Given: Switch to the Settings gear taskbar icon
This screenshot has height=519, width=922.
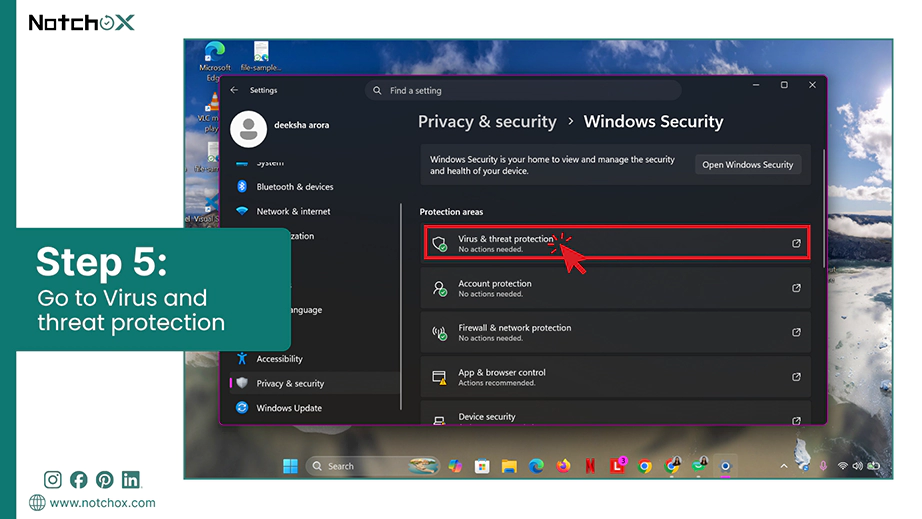Looking at the screenshot, I should coord(726,466).
